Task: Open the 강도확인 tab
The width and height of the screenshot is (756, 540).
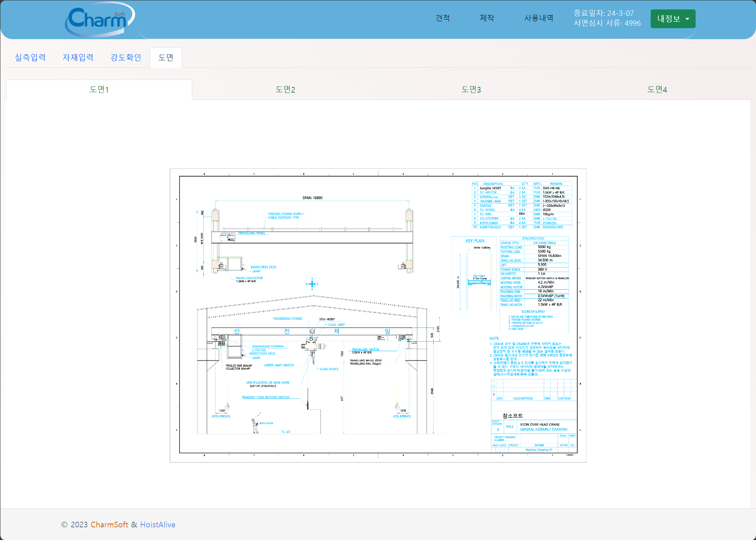Action: point(126,58)
